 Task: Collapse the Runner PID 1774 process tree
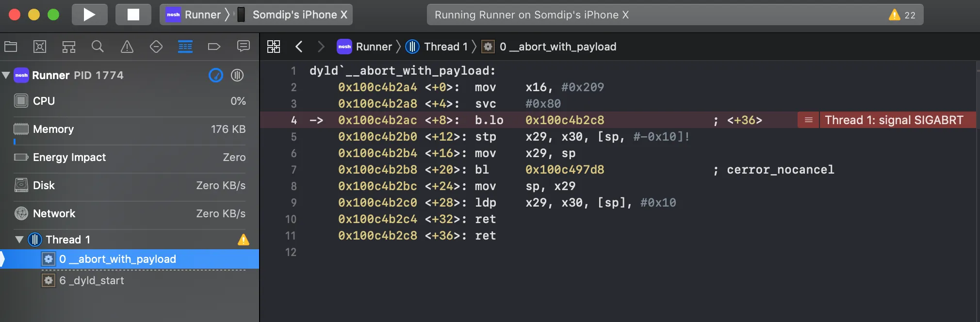point(6,75)
